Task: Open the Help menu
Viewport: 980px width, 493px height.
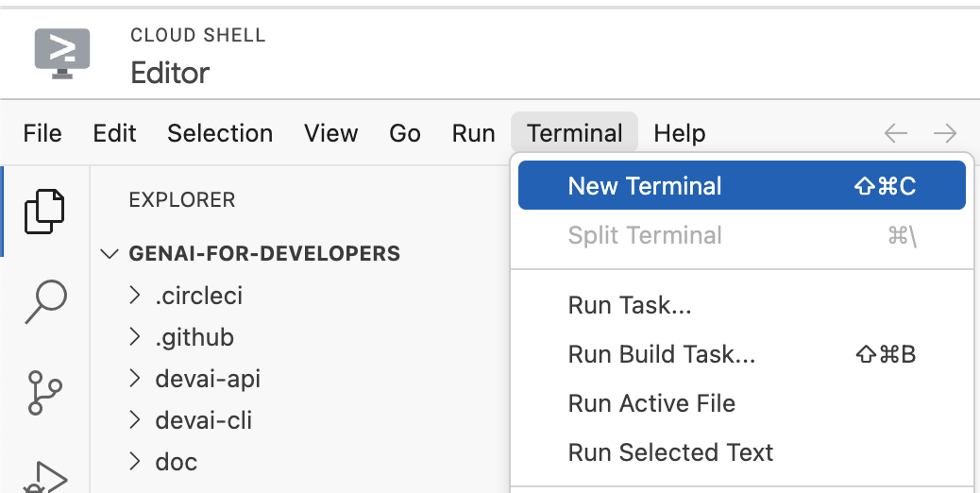Action: [x=679, y=133]
